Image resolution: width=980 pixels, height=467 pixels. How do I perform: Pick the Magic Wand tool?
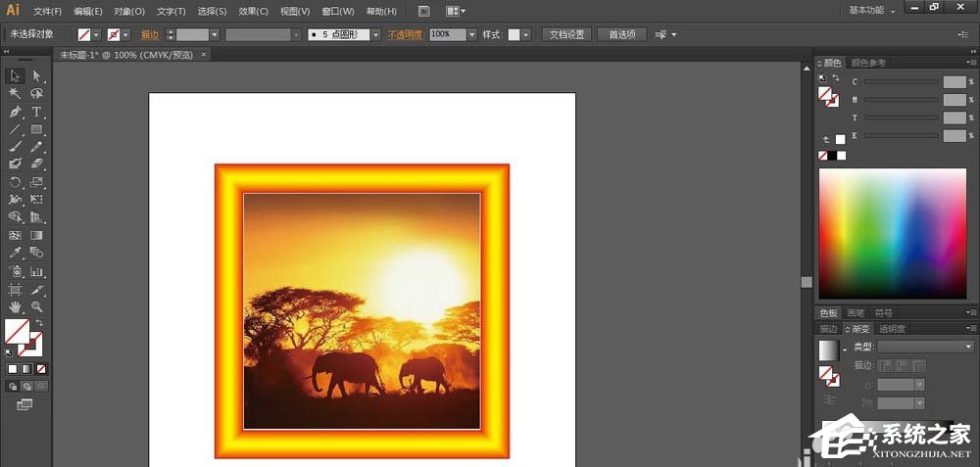16,94
